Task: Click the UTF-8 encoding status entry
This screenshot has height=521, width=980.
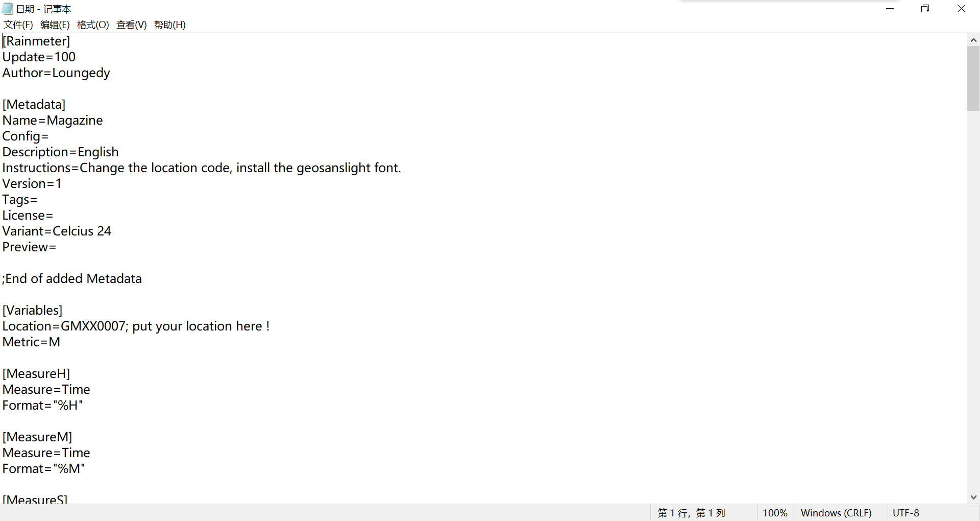Action: click(x=906, y=513)
